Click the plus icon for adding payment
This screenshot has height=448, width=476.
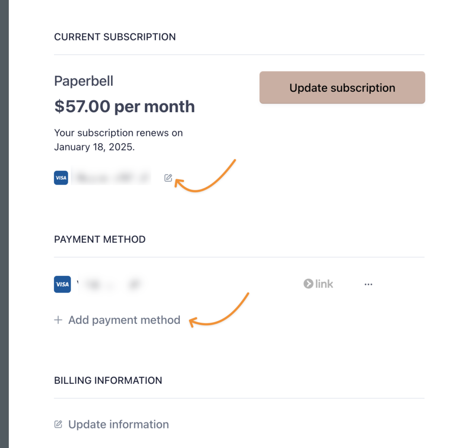coord(58,320)
